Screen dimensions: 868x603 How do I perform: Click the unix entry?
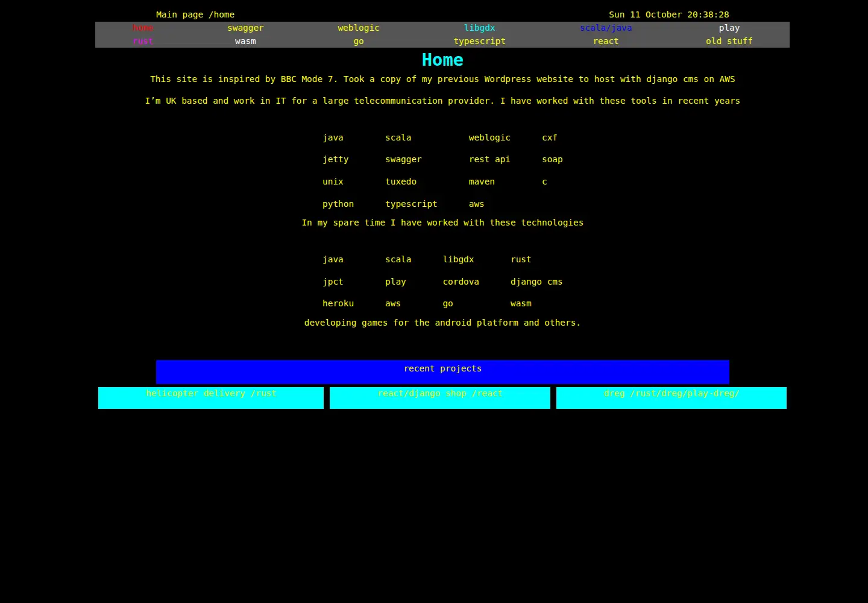333,182
